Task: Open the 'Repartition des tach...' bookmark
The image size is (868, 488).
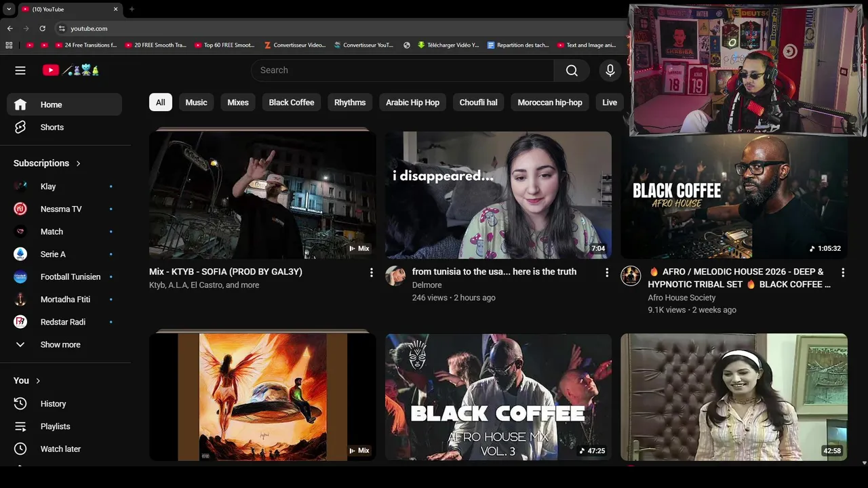Action: click(x=518, y=45)
